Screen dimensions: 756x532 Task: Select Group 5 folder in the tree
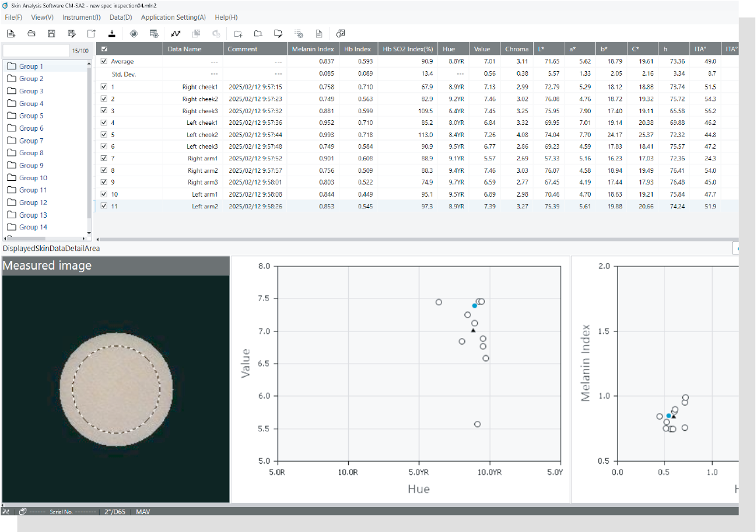pyautogui.click(x=31, y=116)
